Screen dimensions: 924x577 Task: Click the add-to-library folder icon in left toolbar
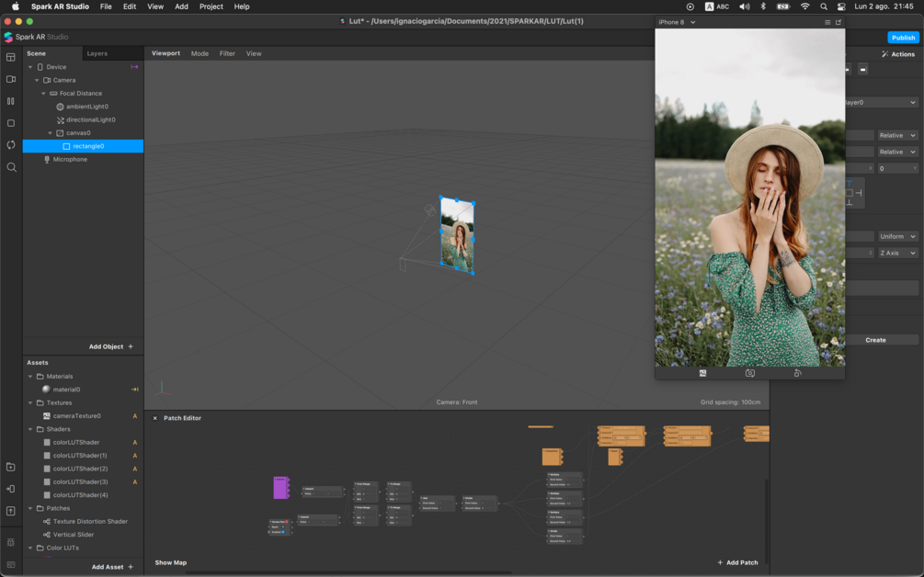(x=11, y=467)
